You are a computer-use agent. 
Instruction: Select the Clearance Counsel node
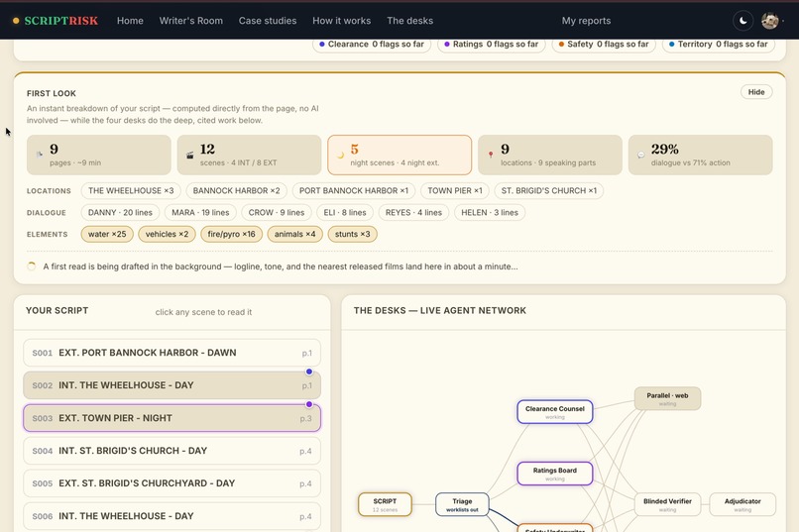point(555,412)
